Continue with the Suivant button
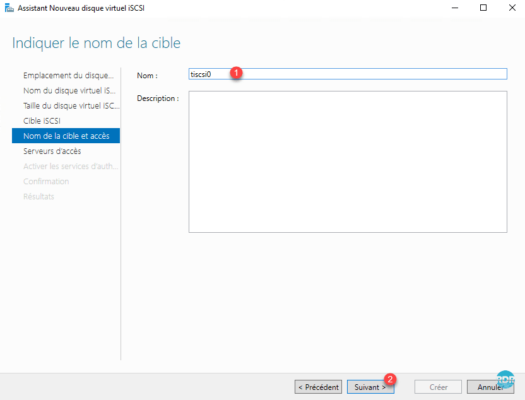This screenshot has height=400, width=525. (370, 387)
